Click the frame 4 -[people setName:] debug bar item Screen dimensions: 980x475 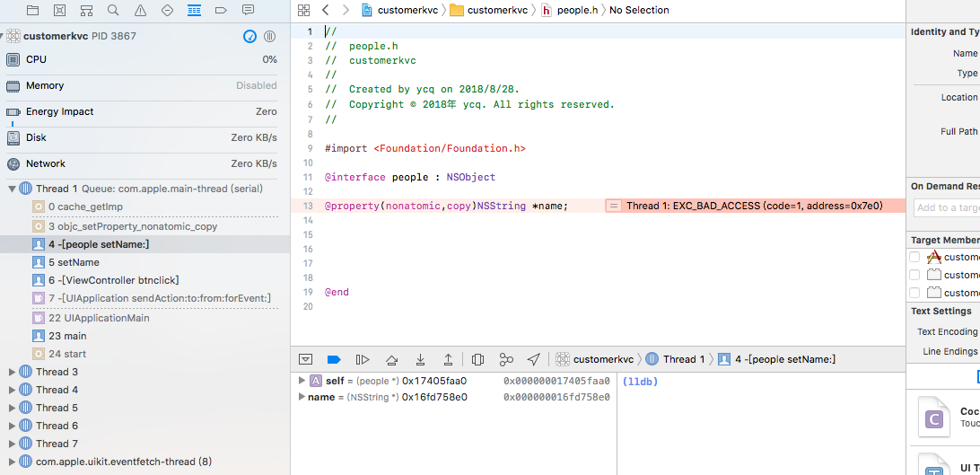[x=777, y=359]
